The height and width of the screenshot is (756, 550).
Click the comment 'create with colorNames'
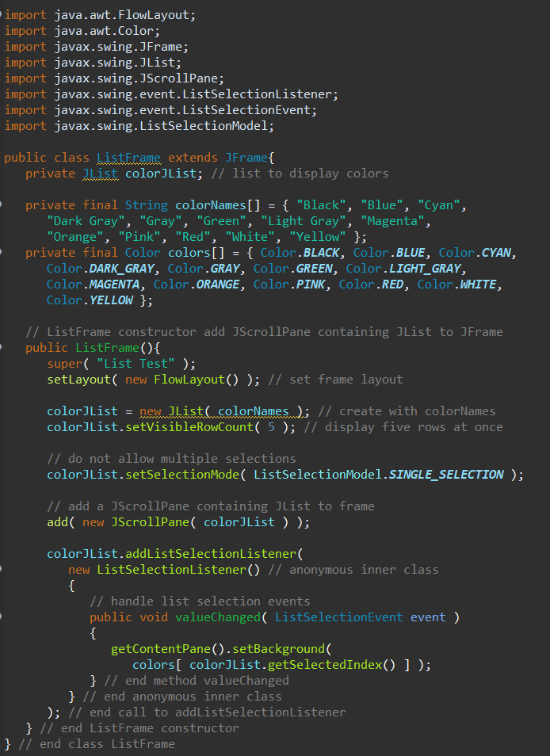coord(407,412)
